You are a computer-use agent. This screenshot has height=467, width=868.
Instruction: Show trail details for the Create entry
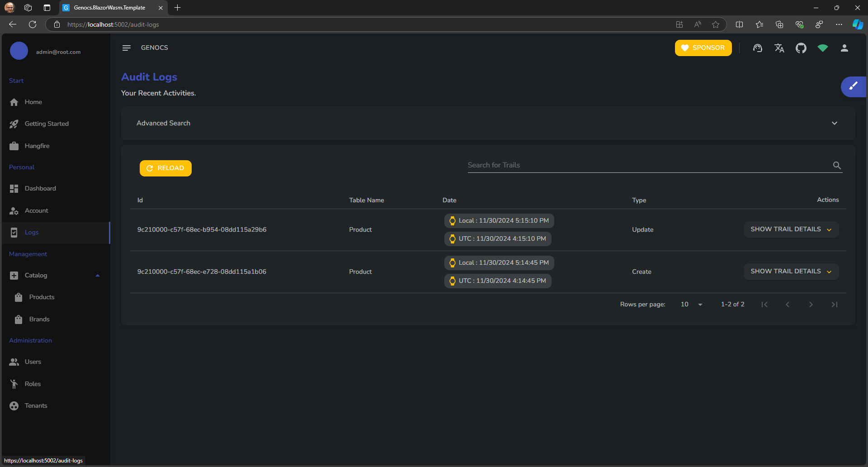(x=791, y=272)
